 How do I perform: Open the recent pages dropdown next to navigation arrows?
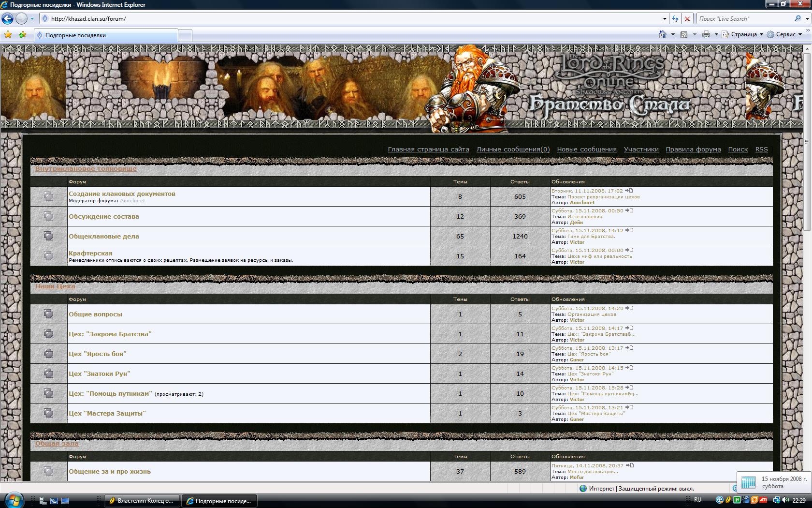[x=32, y=19]
